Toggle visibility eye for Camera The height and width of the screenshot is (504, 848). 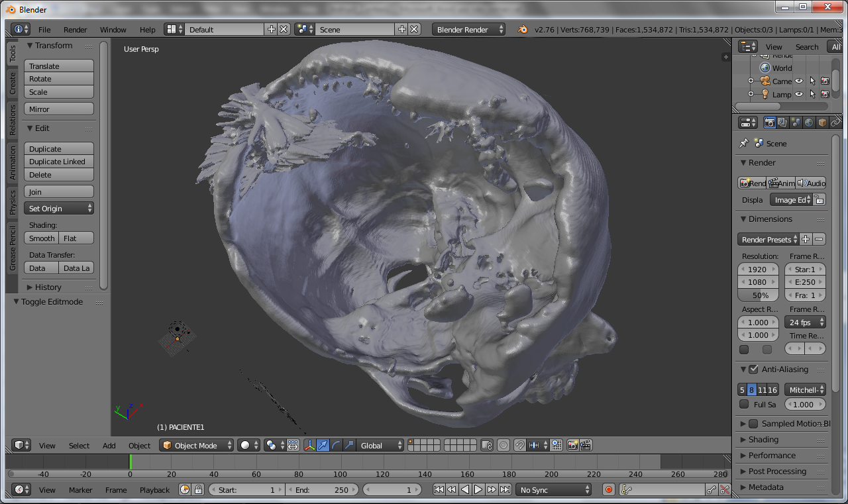[x=799, y=81]
